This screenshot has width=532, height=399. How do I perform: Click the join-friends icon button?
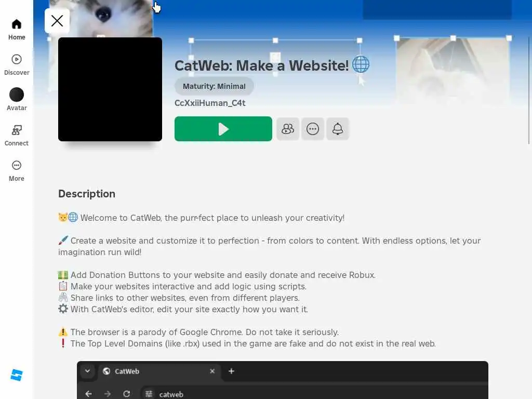(x=288, y=129)
